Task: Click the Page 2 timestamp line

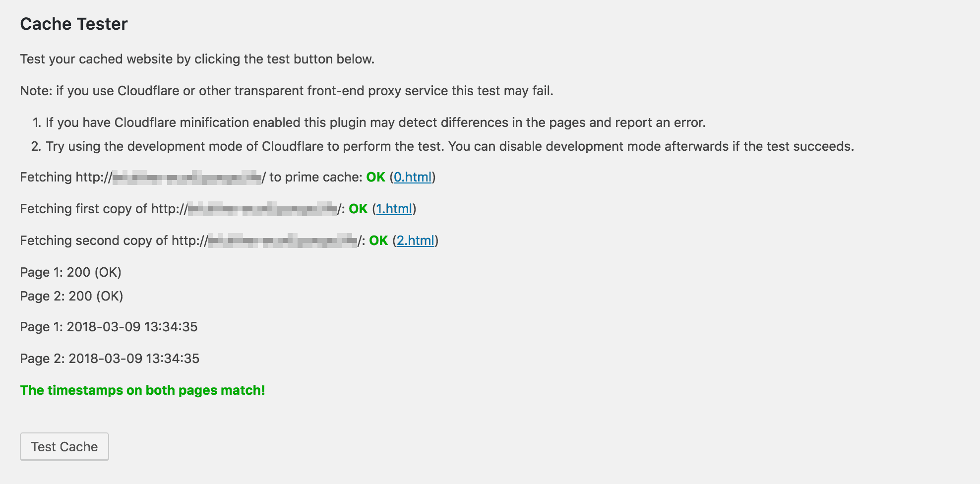Action: pyautogui.click(x=110, y=359)
